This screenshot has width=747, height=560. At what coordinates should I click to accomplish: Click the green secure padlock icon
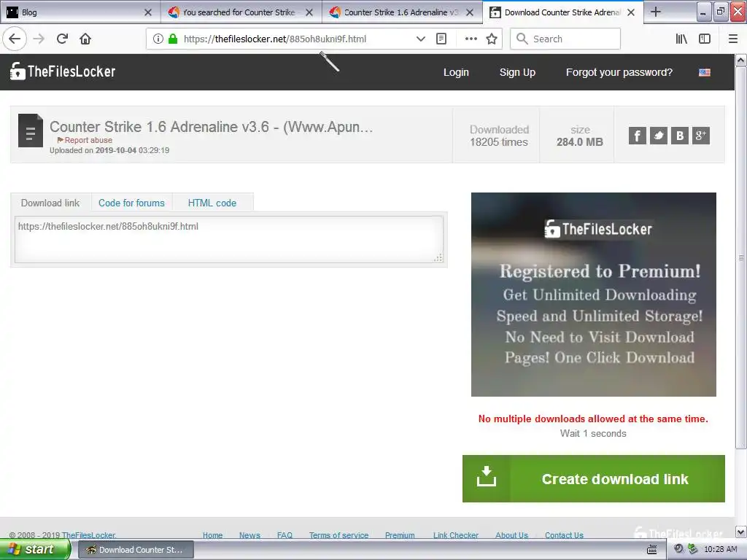pyautogui.click(x=173, y=39)
